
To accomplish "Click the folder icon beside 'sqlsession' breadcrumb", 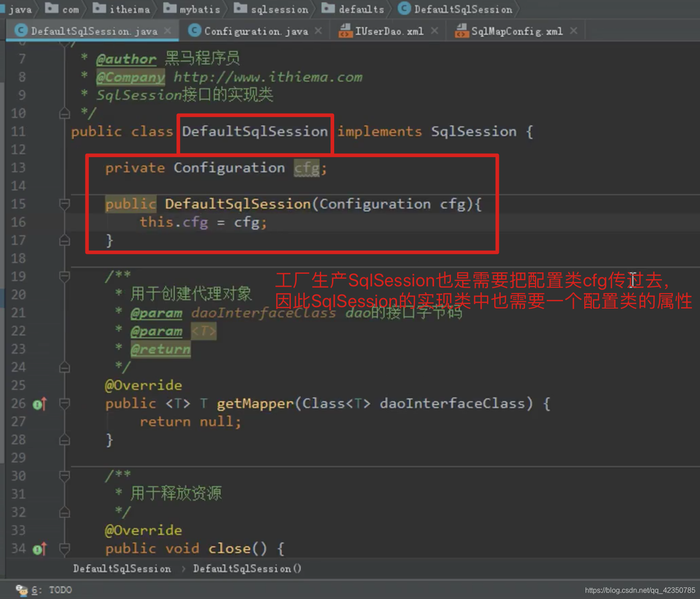I will [x=241, y=8].
